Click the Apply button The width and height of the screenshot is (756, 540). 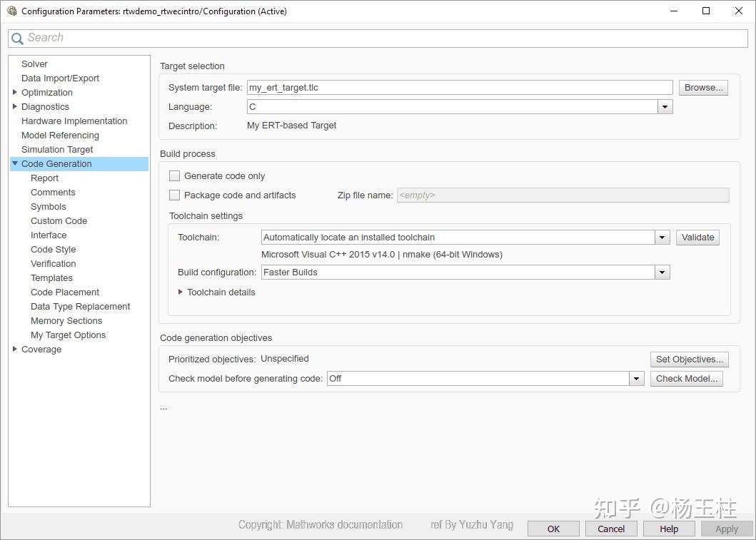pyautogui.click(x=727, y=529)
